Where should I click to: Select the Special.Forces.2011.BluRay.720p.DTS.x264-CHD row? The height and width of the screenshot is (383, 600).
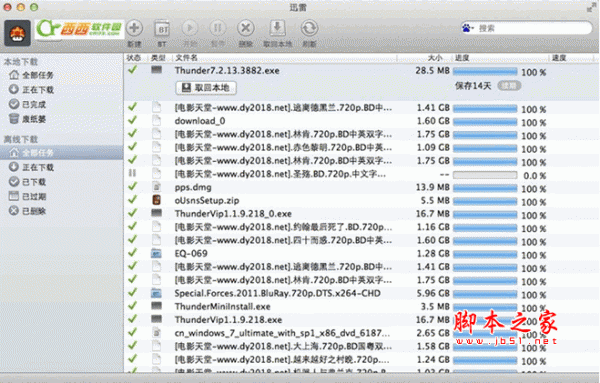coord(361,293)
